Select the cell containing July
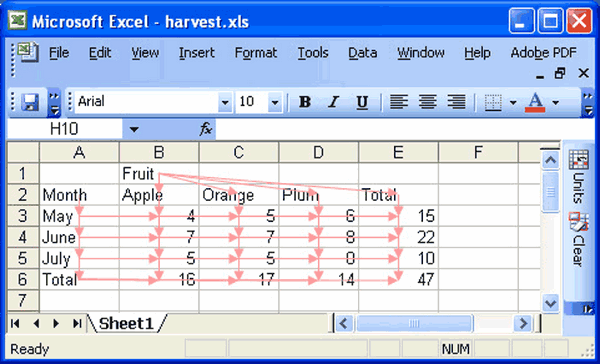The width and height of the screenshot is (600, 364). (79, 258)
